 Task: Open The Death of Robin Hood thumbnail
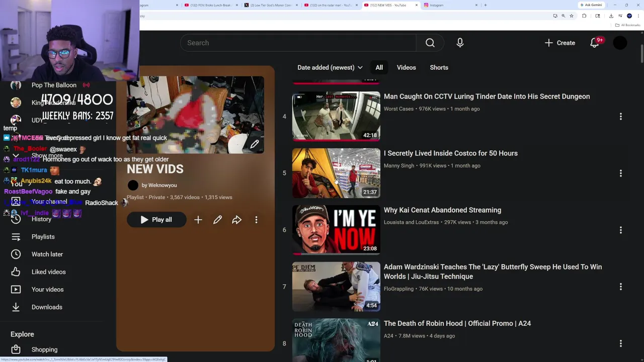[336, 340]
